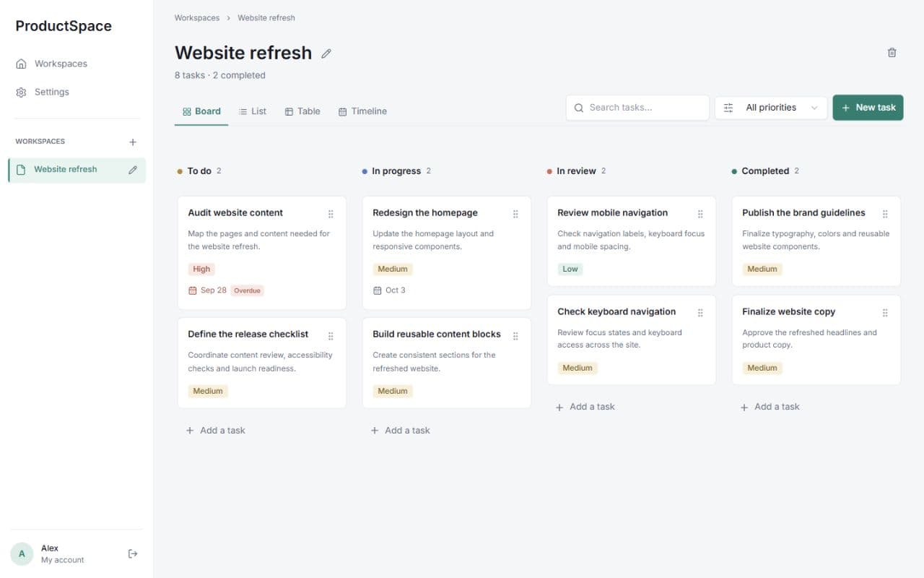
Task: Click the Overdue badge on Sep 28
Action: click(x=248, y=290)
